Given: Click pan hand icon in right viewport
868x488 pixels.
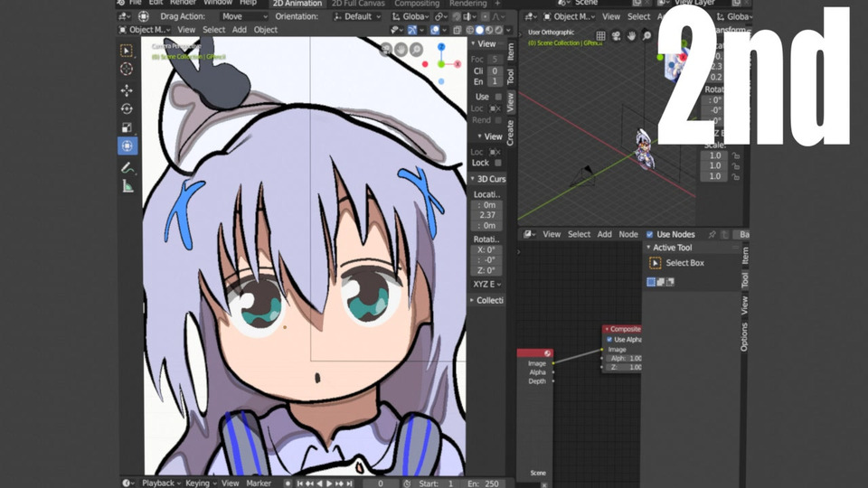Looking at the screenshot, I should 632,36.
